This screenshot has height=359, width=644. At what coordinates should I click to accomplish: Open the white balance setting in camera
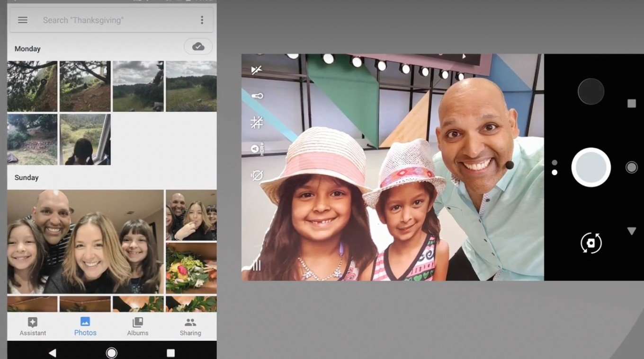click(x=257, y=96)
